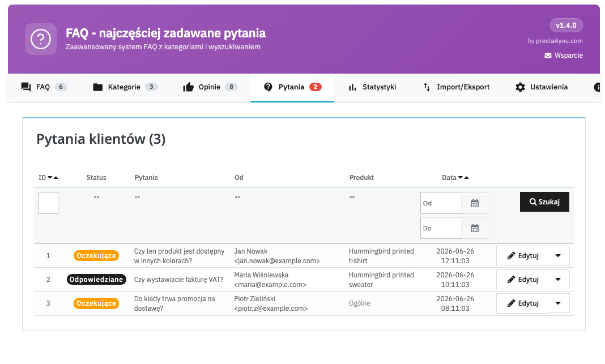Click the 'by presta4you.com' text
Screen dimensions: 605x364
tap(555, 41)
